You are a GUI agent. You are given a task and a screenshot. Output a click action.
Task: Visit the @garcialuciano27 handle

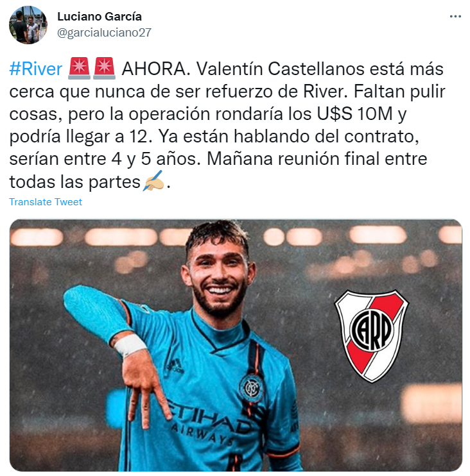104,33
